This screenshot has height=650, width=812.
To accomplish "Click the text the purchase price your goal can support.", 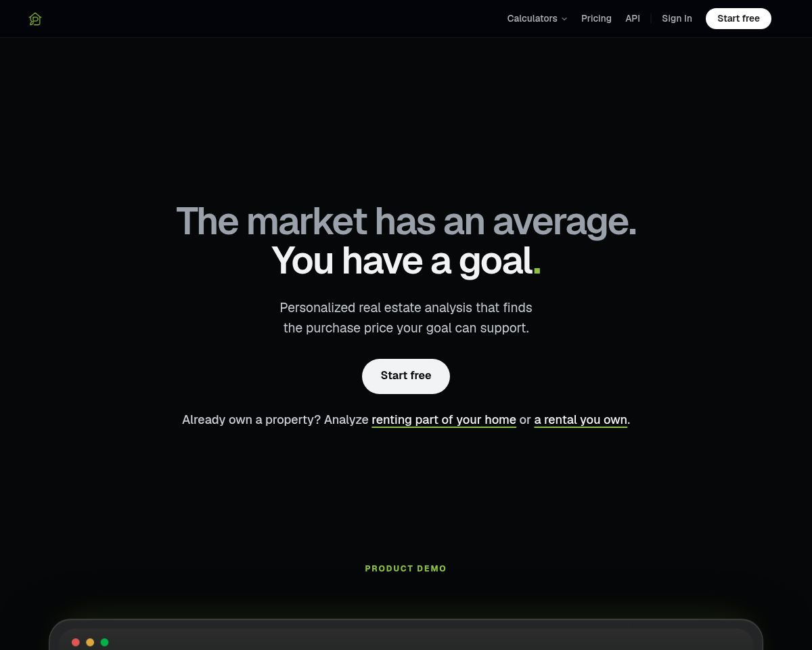I will (406, 328).
